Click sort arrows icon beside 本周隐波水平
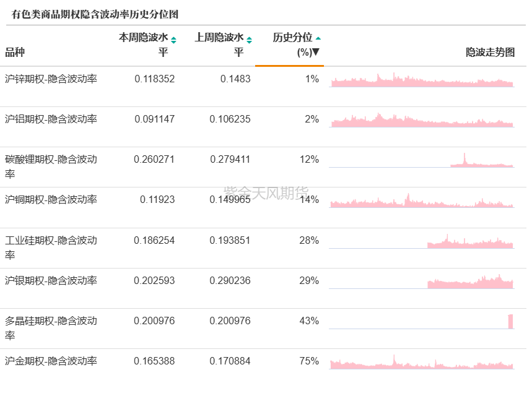Image resolution: width=532 pixels, height=396 pixels. [173, 40]
